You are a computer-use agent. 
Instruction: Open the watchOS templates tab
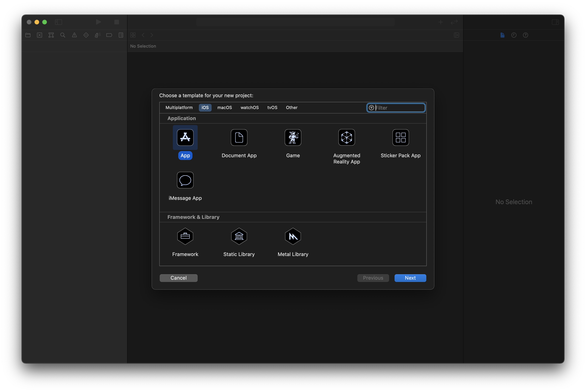pyautogui.click(x=249, y=107)
